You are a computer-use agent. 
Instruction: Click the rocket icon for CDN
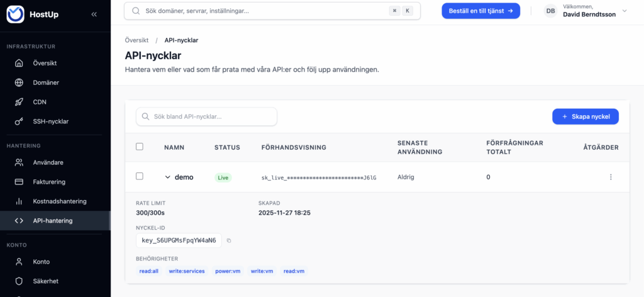click(19, 102)
